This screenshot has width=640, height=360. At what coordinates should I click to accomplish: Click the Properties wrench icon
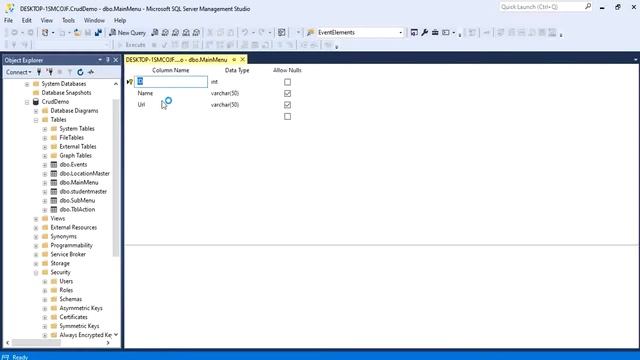tap(424, 33)
